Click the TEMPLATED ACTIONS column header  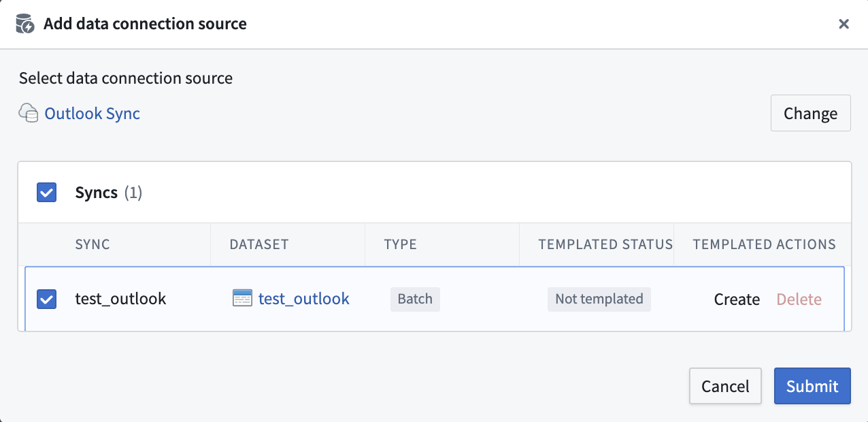point(765,244)
